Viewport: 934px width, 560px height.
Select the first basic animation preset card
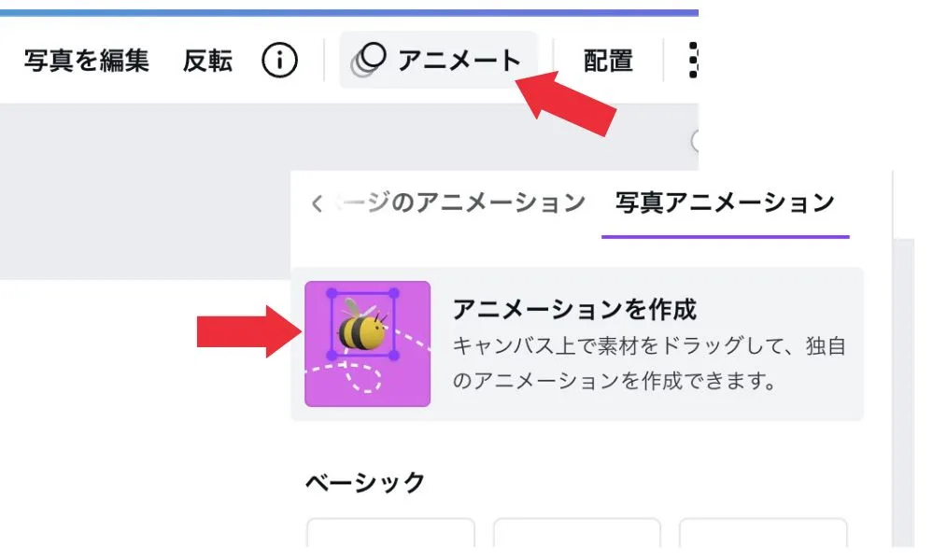[390, 533]
